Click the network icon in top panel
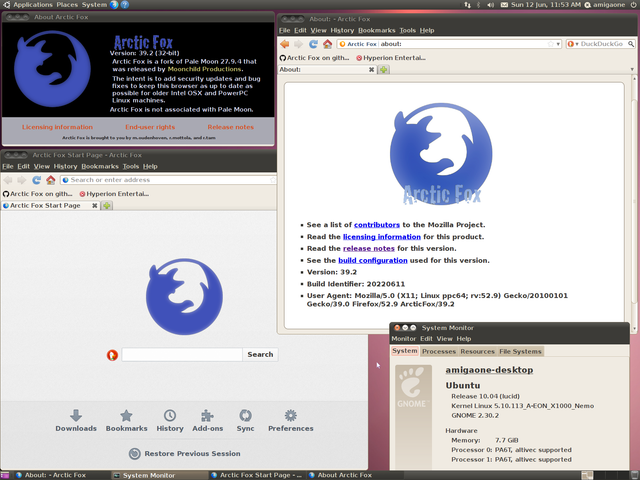640x480 pixels. [x=467, y=5]
